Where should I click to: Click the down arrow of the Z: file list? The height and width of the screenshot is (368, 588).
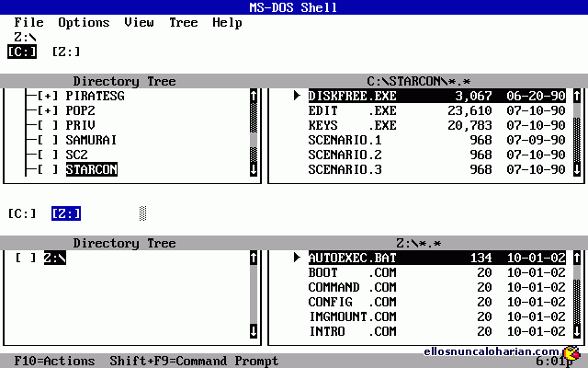point(576,331)
